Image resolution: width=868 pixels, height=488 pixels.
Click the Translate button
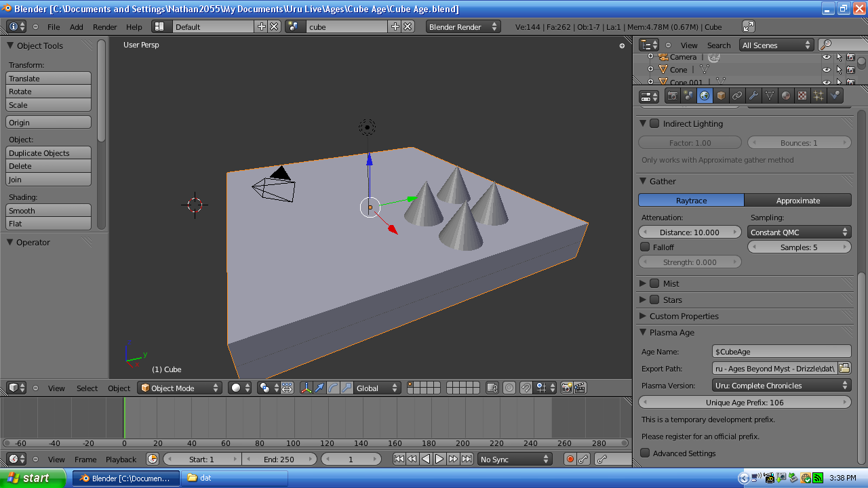pos(48,79)
